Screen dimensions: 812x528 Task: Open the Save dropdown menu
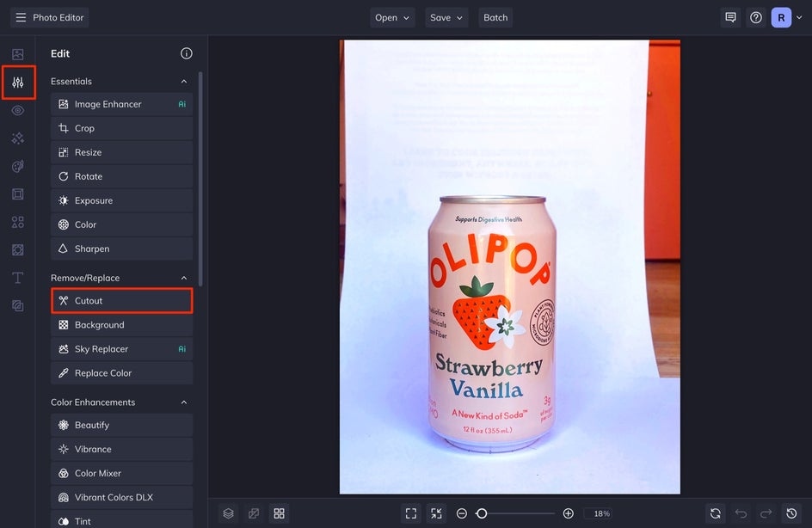click(x=446, y=17)
